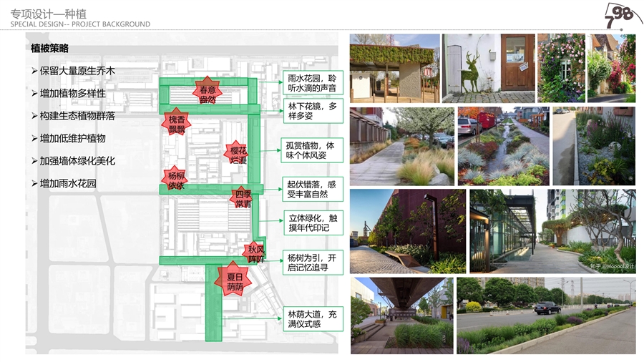
Task: Click the 夏日荫荫 large star badge
Action: 235,282
